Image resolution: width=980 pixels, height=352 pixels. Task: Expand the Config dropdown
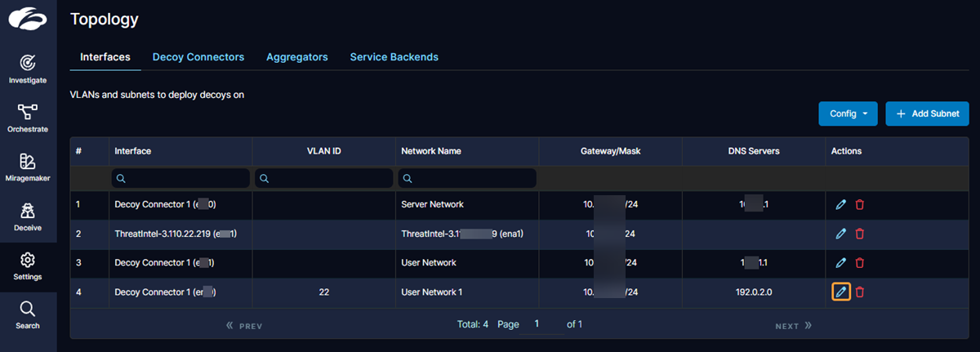847,114
